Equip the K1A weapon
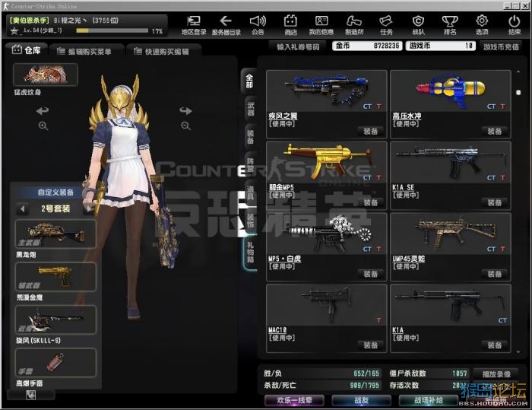Screen dimensions: 532x410 tap(494, 345)
